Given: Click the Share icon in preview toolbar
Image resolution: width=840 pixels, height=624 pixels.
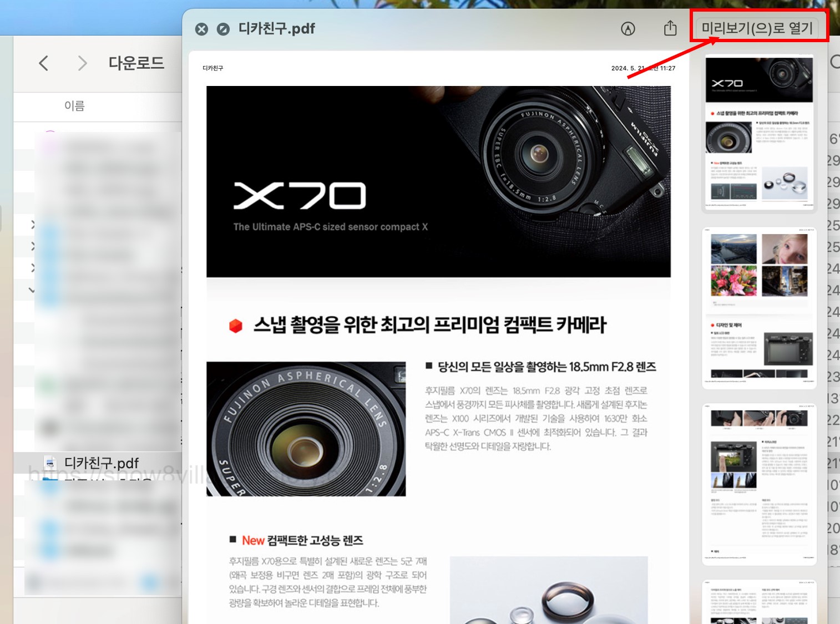Looking at the screenshot, I should click(670, 28).
